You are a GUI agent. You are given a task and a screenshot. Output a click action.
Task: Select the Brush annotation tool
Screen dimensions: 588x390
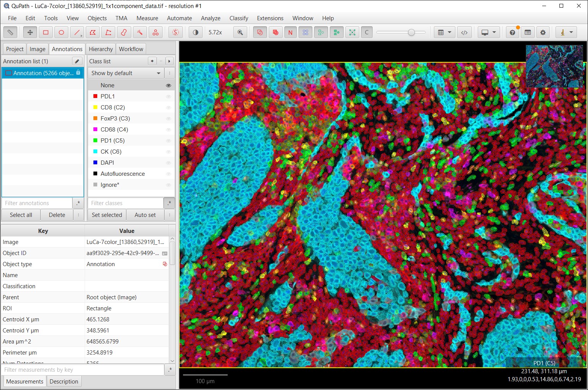124,32
